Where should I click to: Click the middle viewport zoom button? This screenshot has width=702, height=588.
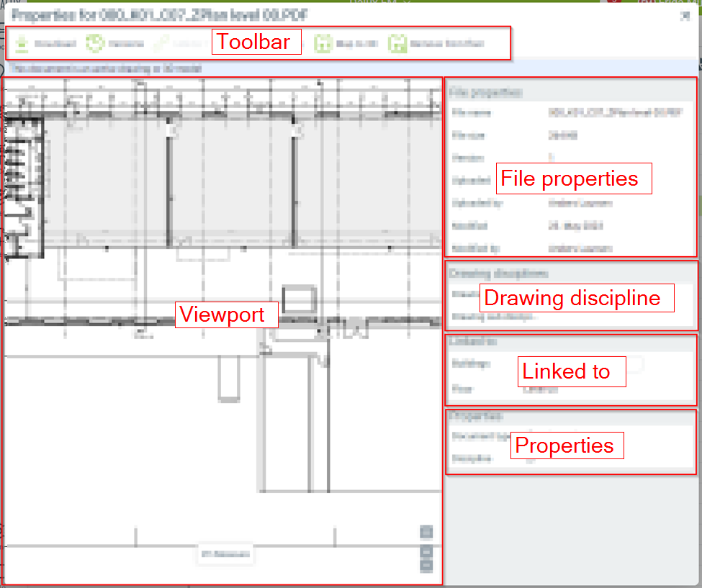426,552
